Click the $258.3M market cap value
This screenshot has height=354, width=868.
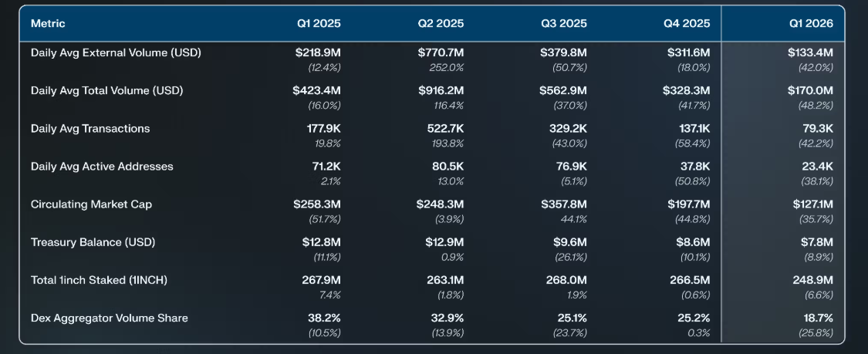pos(317,204)
